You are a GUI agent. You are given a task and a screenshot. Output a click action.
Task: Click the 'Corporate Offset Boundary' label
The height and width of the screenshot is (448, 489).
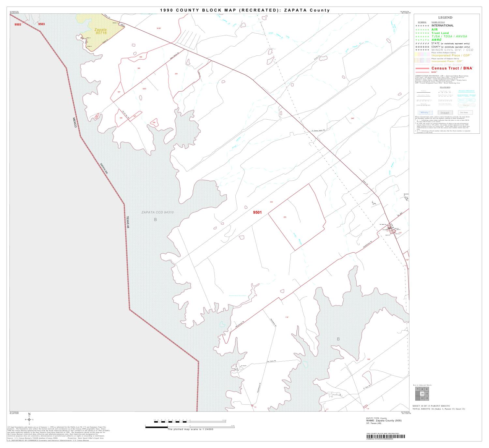447,65
